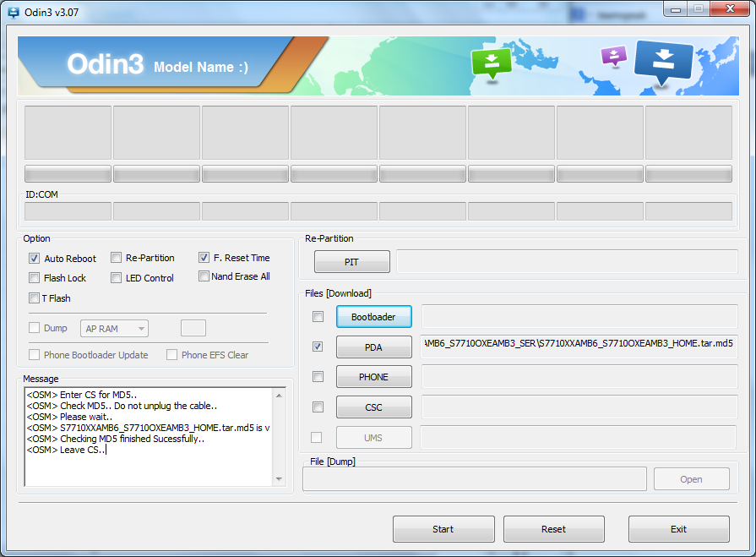This screenshot has width=756, height=557.
Task: Open the AP RAM dropdown
Action: click(x=114, y=329)
